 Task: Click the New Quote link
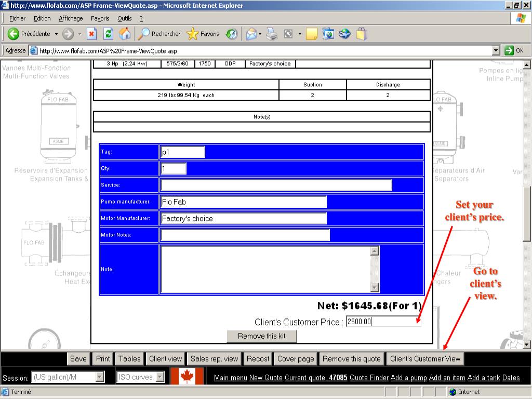tap(265, 378)
